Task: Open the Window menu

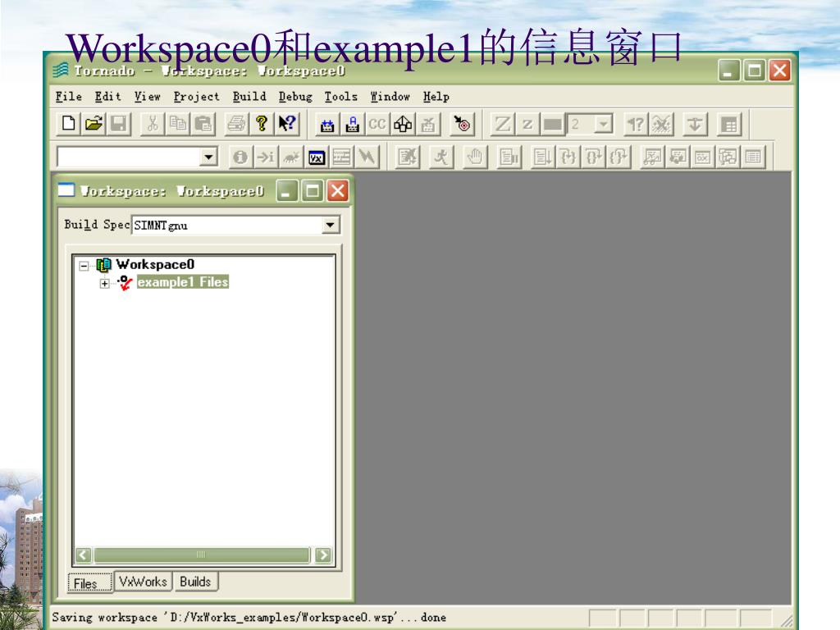Action: pyautogui.click(x=390, y=97)
